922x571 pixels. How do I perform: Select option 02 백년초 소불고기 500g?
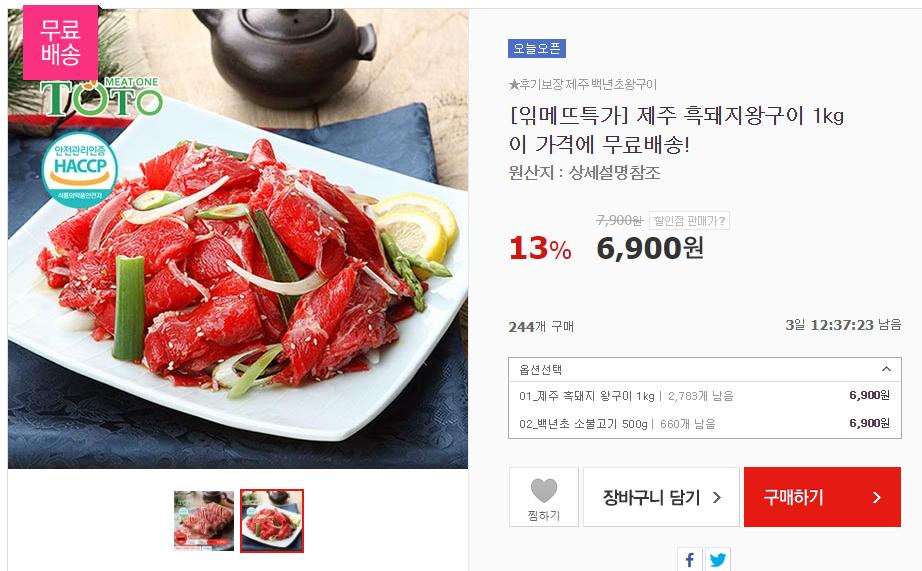[704, 423]
